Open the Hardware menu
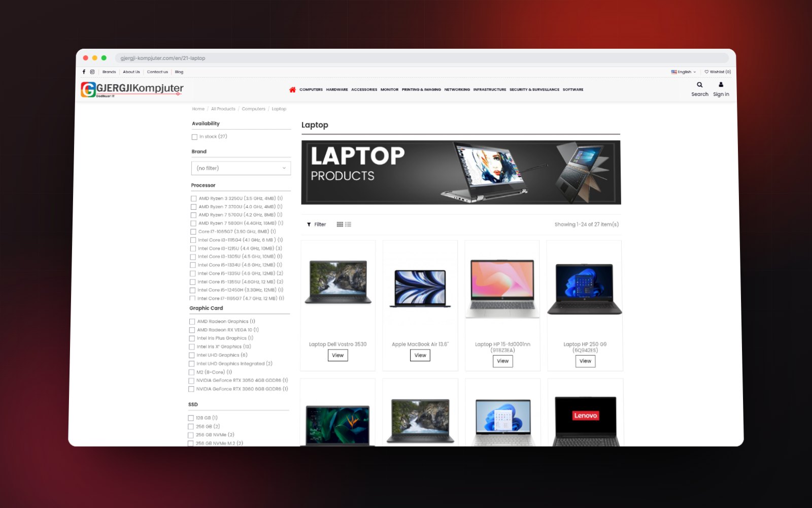The image size is (812, 508). coord(337,89)
